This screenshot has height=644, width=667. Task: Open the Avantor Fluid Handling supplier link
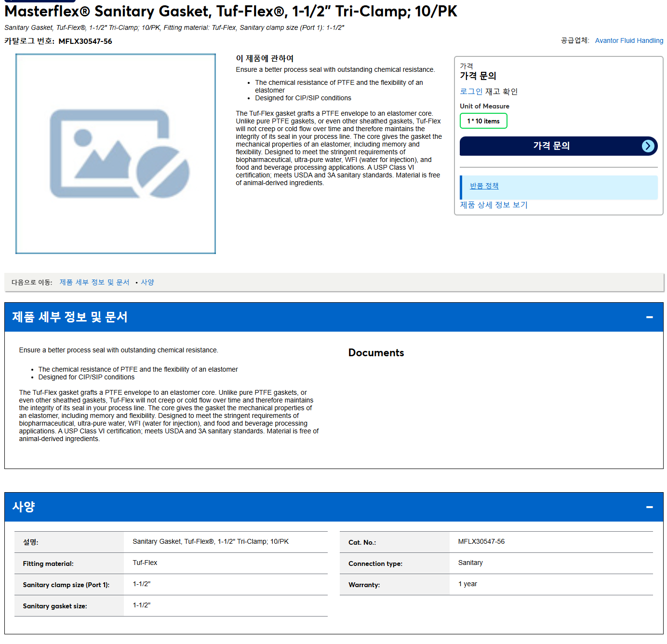pos(629,40)
